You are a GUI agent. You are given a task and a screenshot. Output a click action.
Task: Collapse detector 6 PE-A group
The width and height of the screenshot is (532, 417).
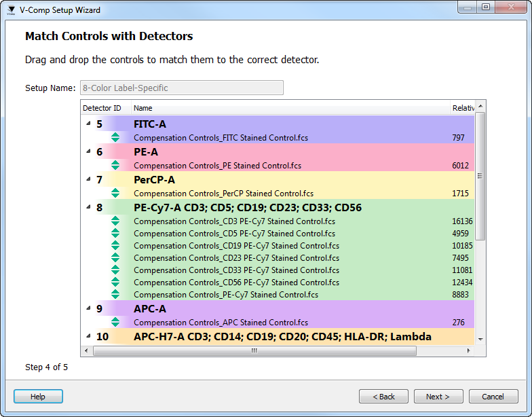(x=88, y=151)
